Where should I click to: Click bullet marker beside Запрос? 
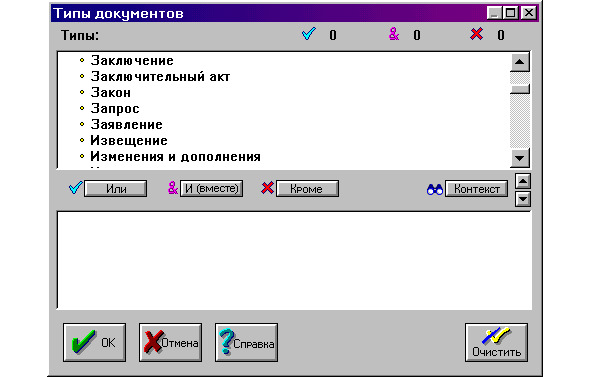tap(82, 109)
